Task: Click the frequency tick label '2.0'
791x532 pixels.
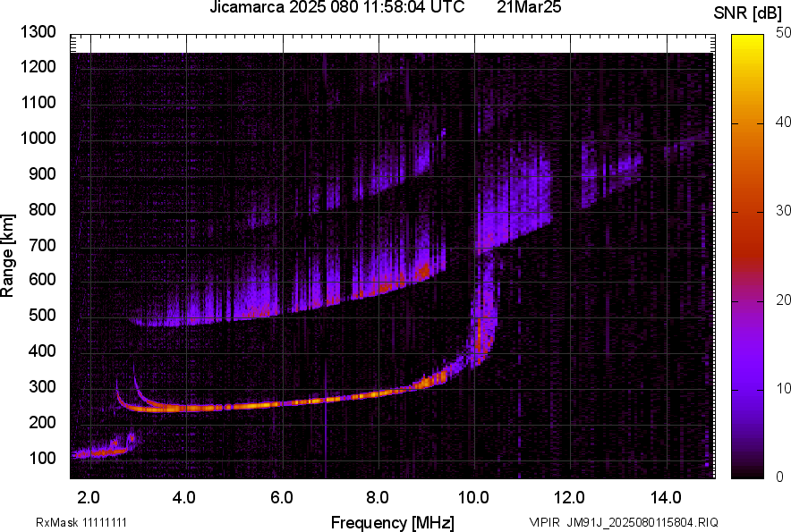Action: click(89, 498)
